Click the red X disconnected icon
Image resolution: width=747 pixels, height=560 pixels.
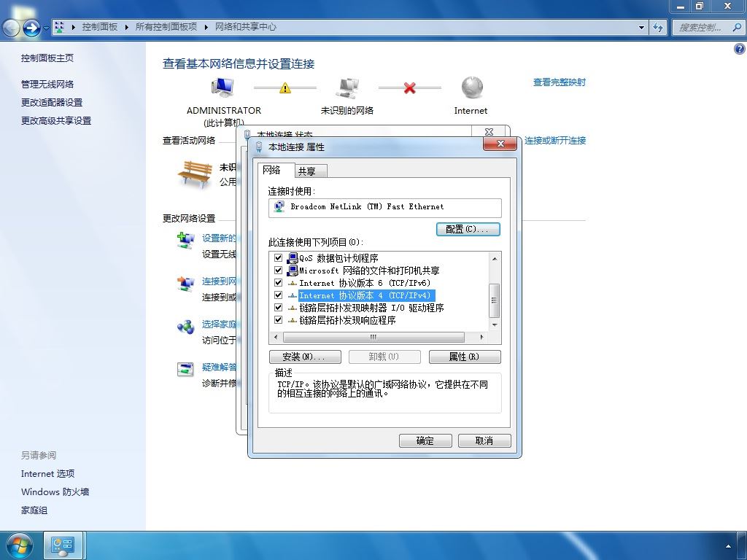pos(410,88)
